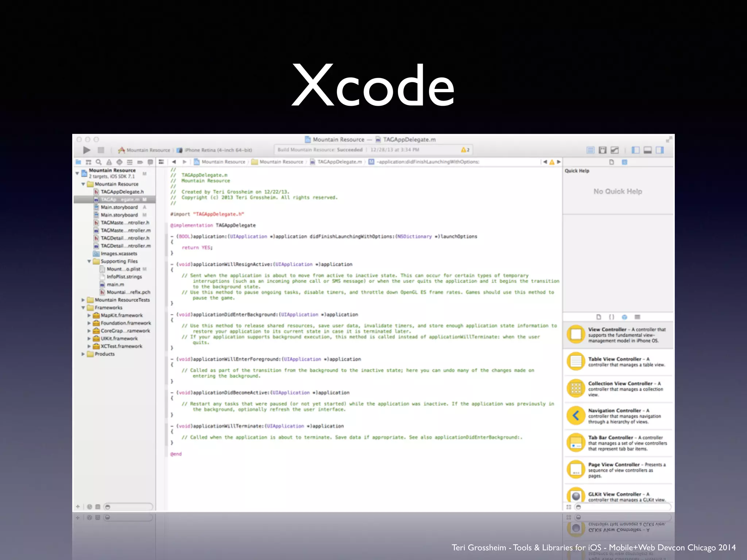Select Table View Controller library item

click(618, 362)
